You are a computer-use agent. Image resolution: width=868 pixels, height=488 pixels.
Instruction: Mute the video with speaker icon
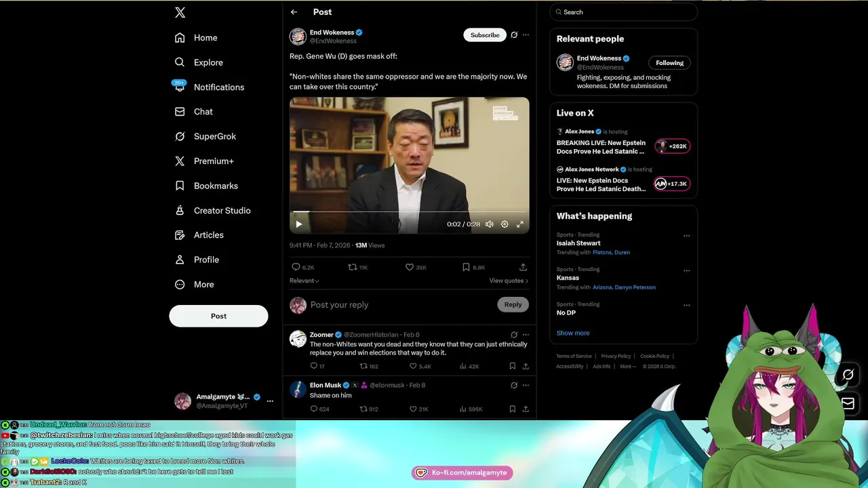pyautogui.click(x=490, y=224)
